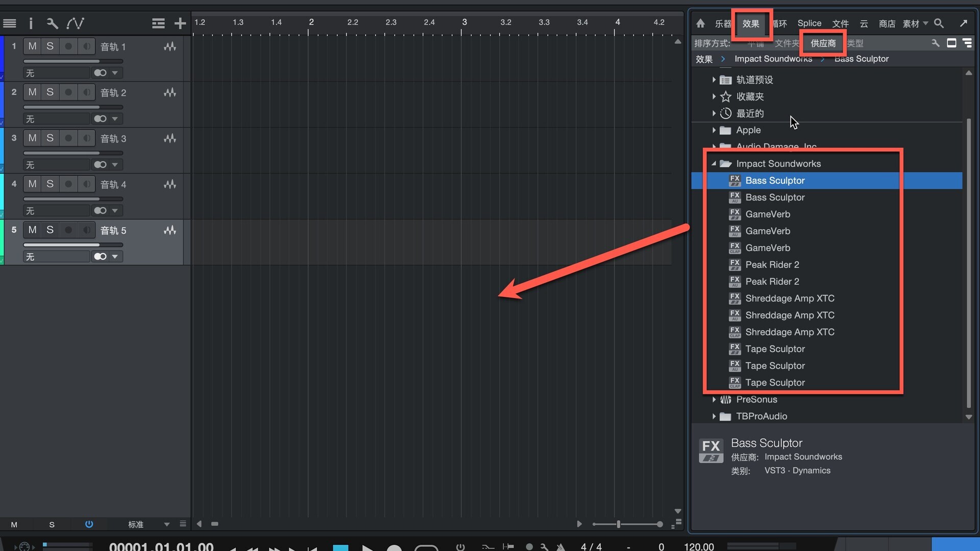Toggle the blue power icon below track list
Image resolution: width=980 pixels, height=551 pixels.
89,524
